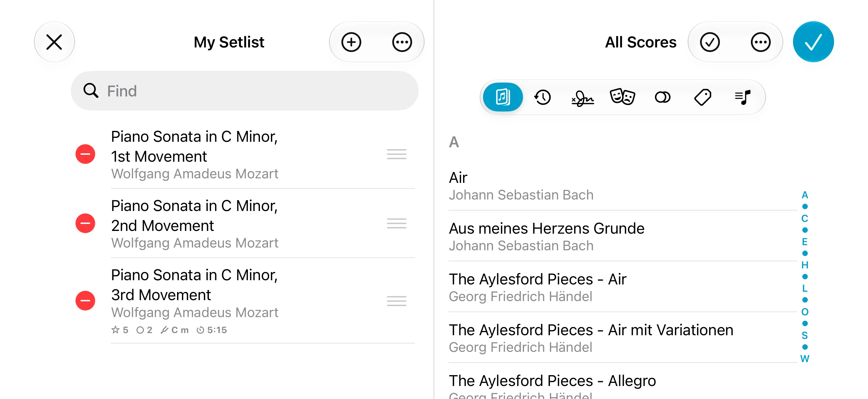Image resolution: width=868 pixels, height=399 pixels.
Task: Switch to the Genres theater masks tab
Action: pos(622,97)
